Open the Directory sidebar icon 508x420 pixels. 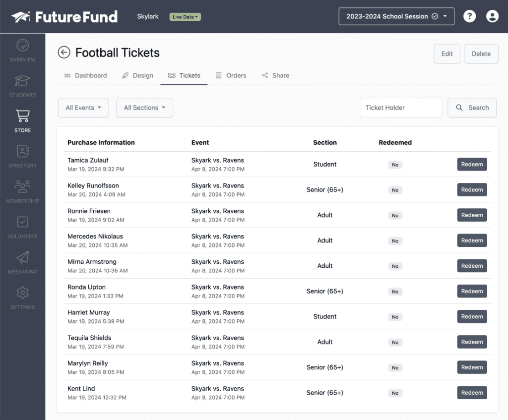(x=22, y=151)
